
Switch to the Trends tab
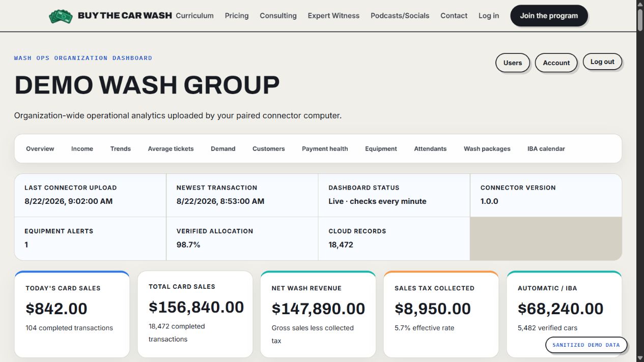[x=121, y=149]
